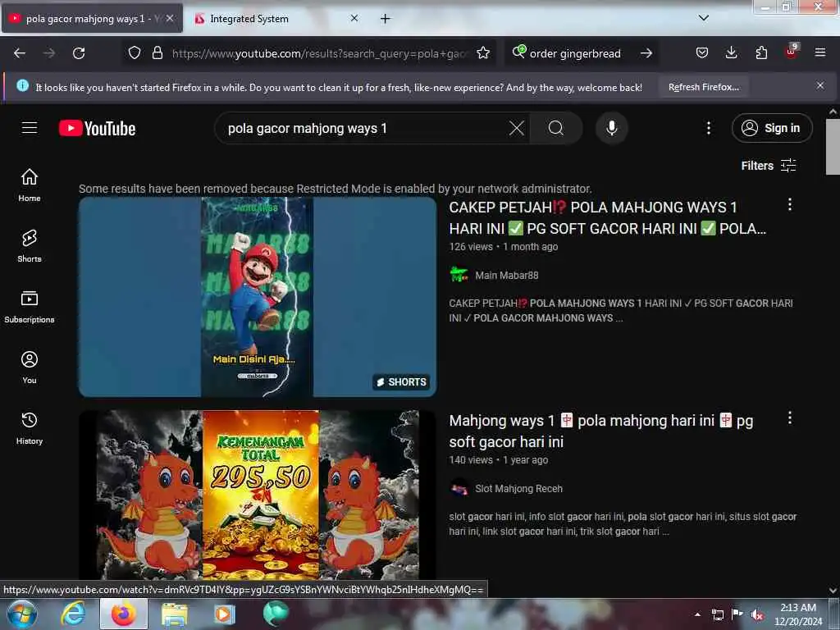This screenshot has width=840, height=630.
Task: Start voice search with microphone
Action: (x=611, y=128)
